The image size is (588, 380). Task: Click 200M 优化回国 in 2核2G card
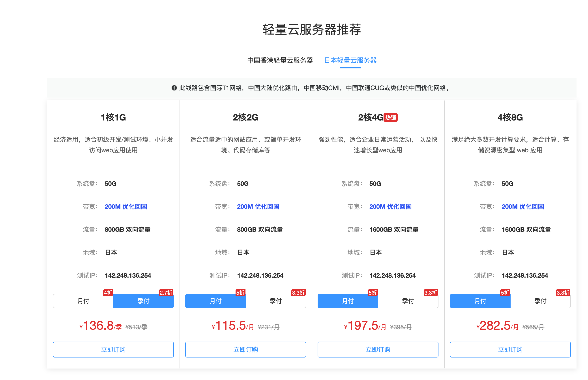(x=258, y=207)
